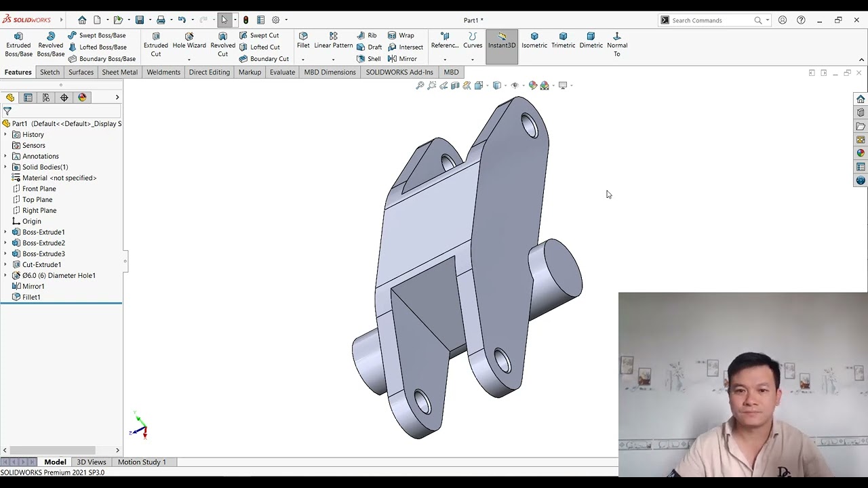Click the Save icon
The height and width of the screenshot is (488, 868).
tap(140, 20)
